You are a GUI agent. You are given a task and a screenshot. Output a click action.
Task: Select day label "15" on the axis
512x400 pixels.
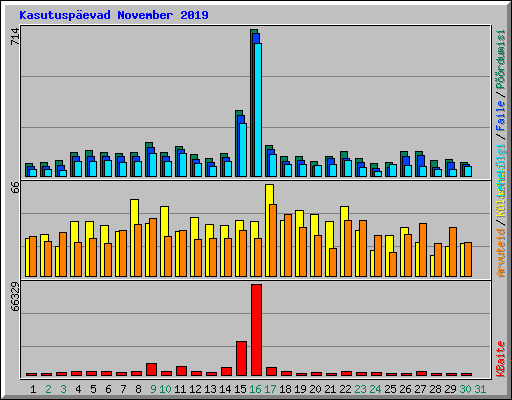coord(240,389)
